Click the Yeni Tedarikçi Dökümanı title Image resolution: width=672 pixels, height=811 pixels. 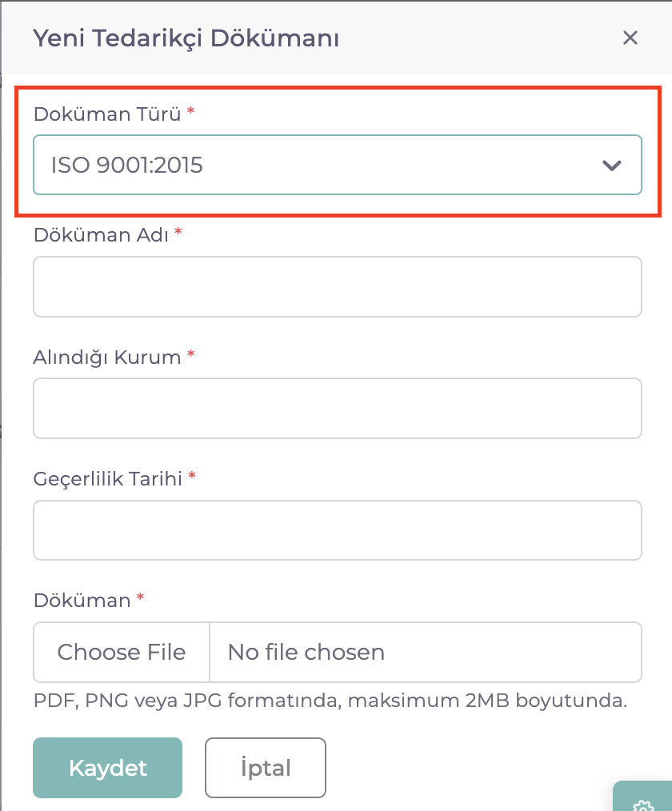186,38
